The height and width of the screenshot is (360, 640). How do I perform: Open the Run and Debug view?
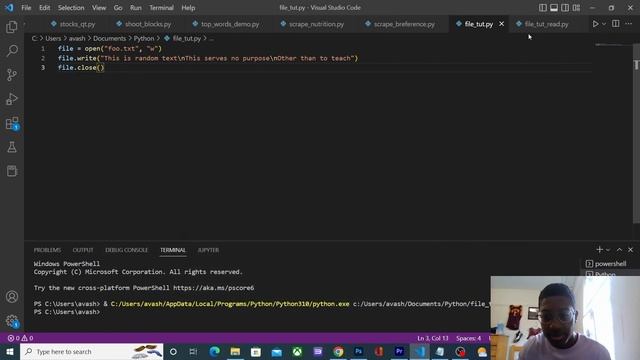coord(12,99)
